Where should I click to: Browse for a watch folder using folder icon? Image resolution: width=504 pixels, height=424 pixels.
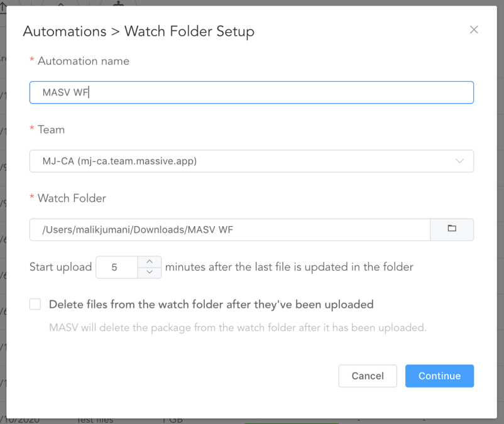coord(452,230)
